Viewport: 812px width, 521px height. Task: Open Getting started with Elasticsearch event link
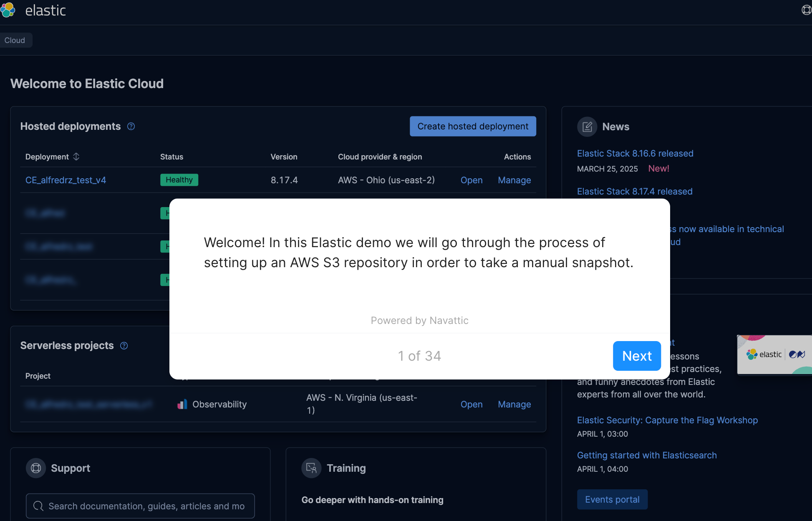point(647,455)
